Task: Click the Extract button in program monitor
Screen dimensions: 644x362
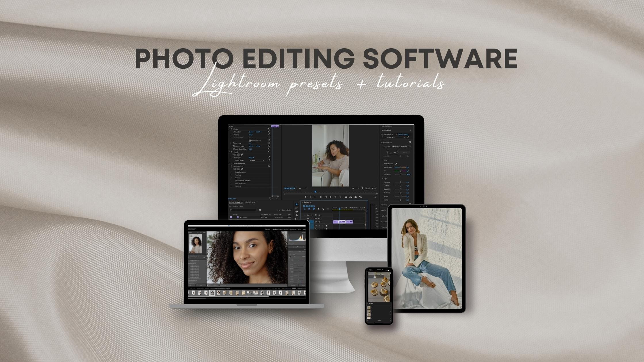Action: click(351, 197)
